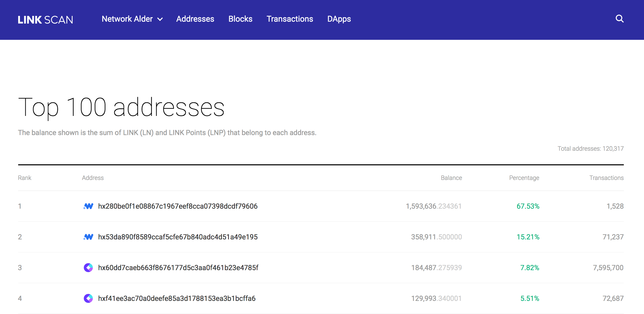
Task: Click the Balance column header
Action: (451, 178)
